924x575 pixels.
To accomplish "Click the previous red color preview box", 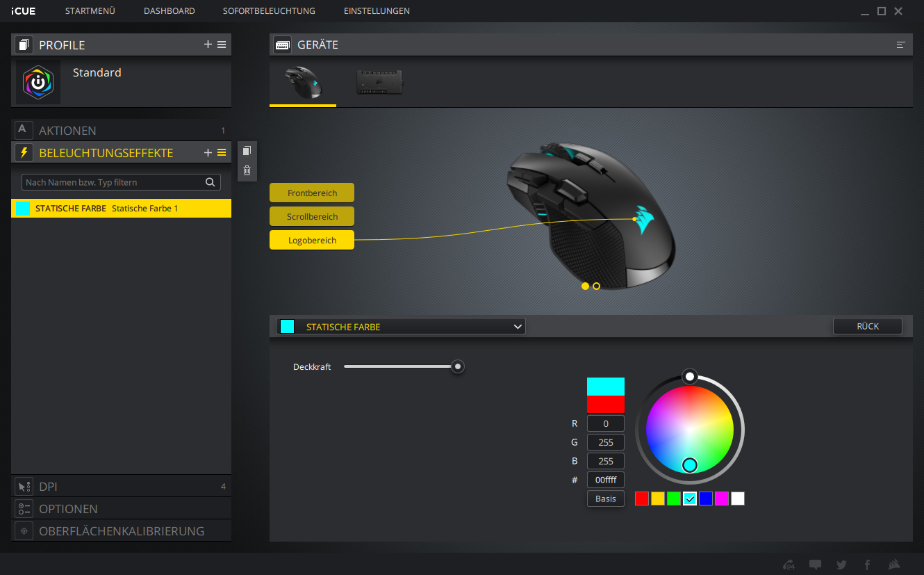I will point(606,404).
